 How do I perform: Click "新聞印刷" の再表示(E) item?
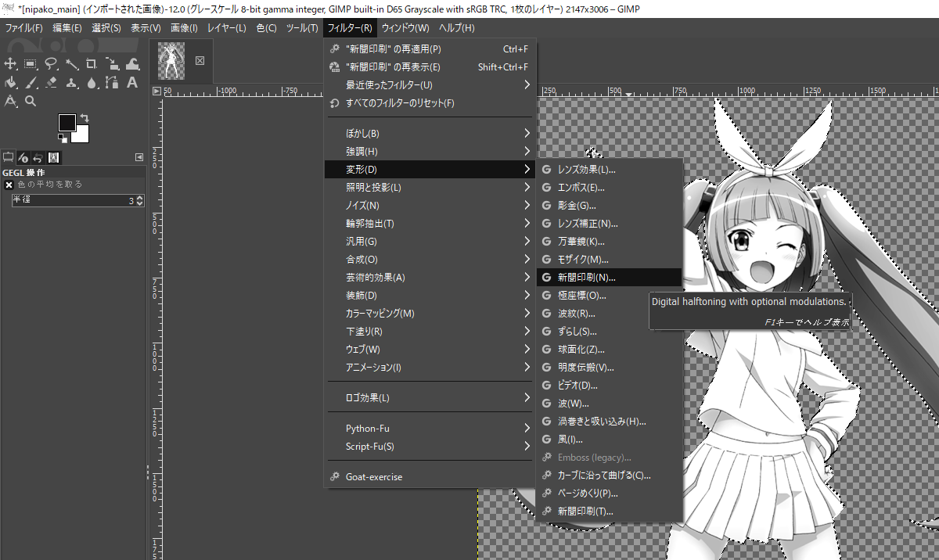click(430, 66)
